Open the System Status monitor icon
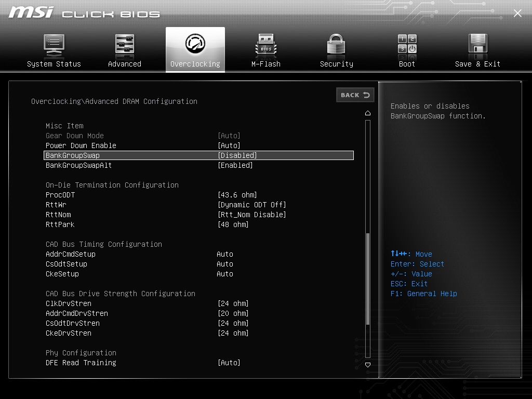The width and height of the screenshot is (532, 399). tap(54, 45)
